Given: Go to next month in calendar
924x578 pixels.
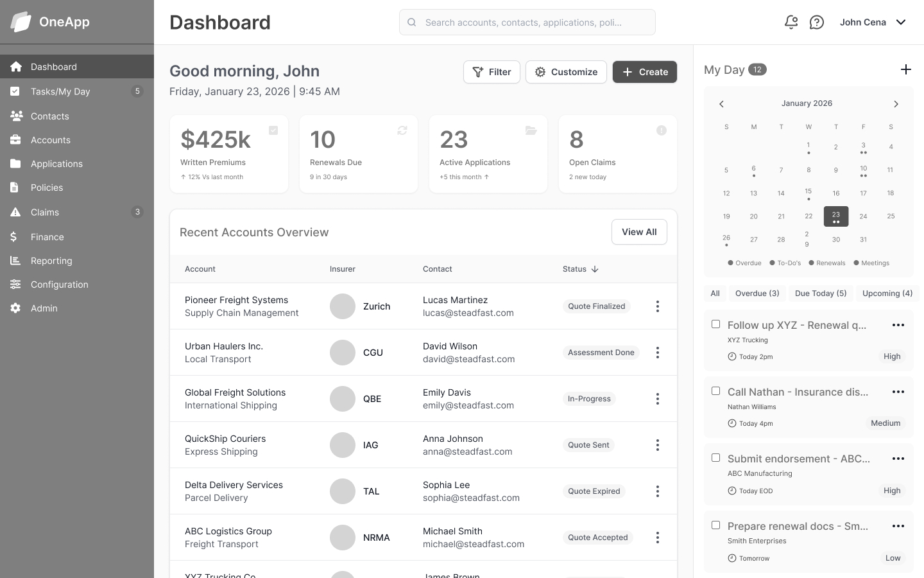Looking at the screenshot, I should click(896, 104).
